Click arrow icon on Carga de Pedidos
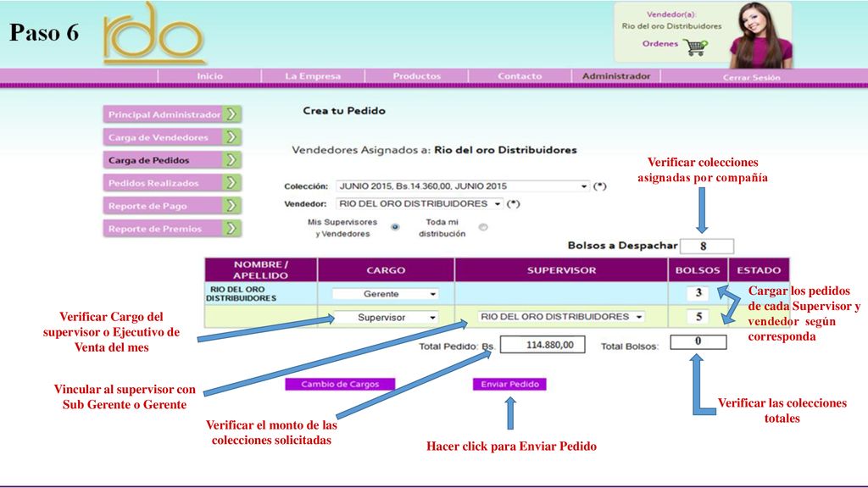This screenshot has width=868, height=488. coord(232,160)
